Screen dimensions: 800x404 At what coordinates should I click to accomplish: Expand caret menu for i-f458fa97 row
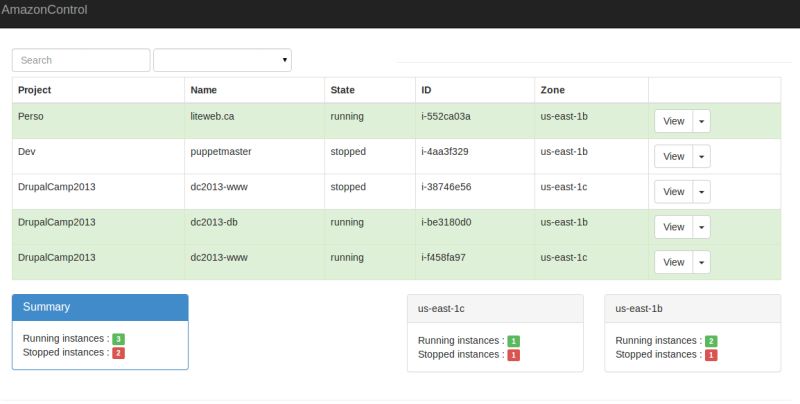click(x=702, y=262)
